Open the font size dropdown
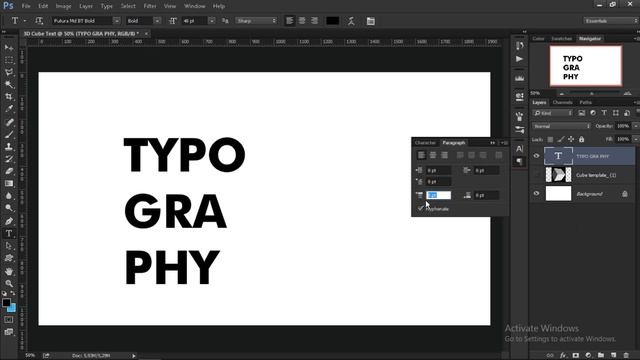This screenshot has height=360, width=640. point(211,21)
